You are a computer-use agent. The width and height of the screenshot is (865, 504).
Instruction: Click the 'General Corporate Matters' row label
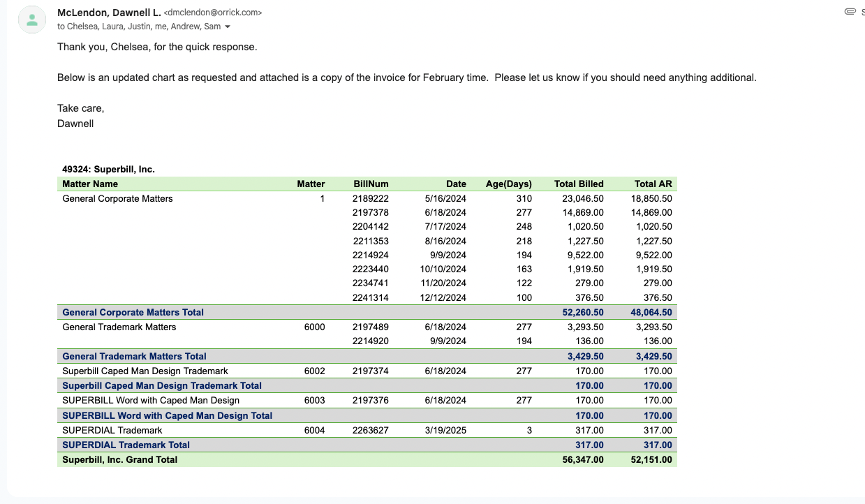tap(117, 198)
